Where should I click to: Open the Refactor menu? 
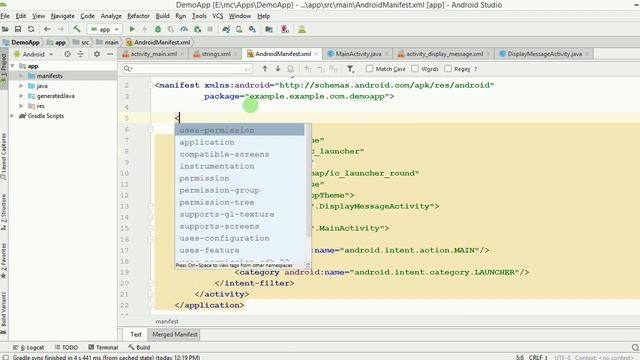tap(138, 16)
